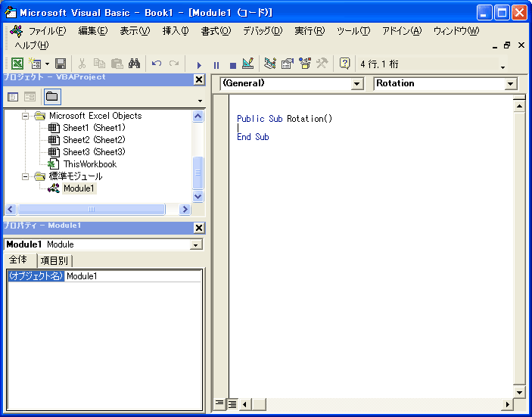Open Project Explorer toolbar icon
This screenshot has height=417, width=532.
tap(270, 64)
